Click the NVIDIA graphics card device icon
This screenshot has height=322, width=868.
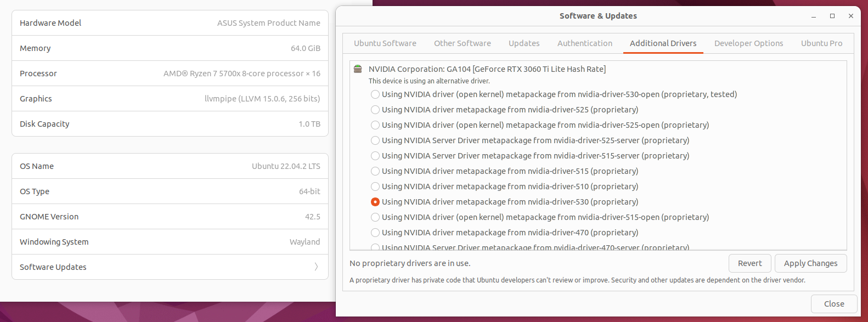(x=358, y=69)
